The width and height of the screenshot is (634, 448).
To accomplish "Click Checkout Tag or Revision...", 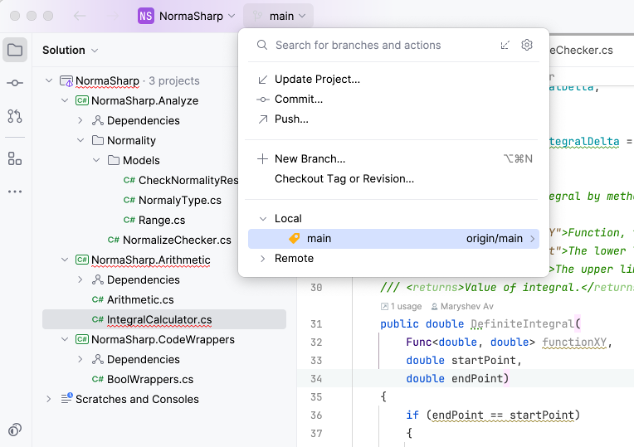I will click(x=344, y=178).
